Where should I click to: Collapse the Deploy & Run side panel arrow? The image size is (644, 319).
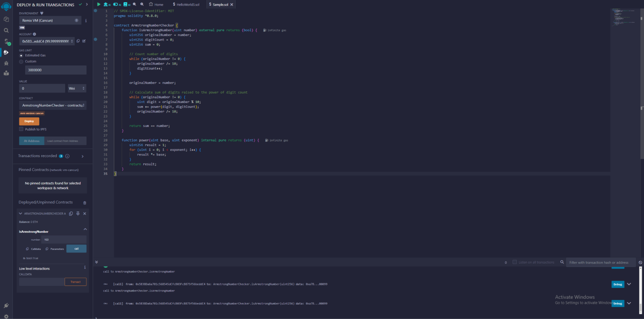pyautogui.click(x=87, y=5)
